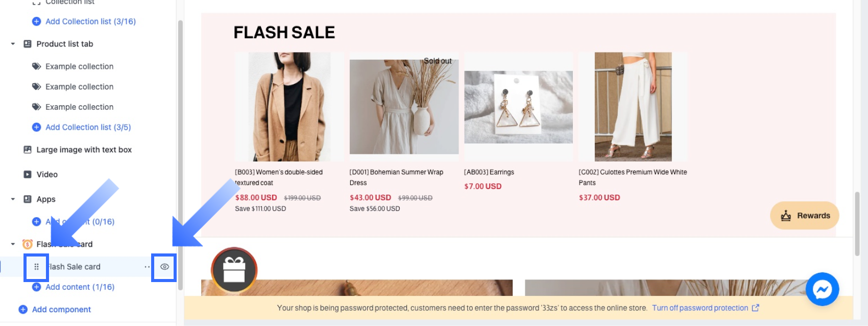Image resolution: width=868 pixels, height=326 pixels.
Task: Click Add content (1/16) link
Action: point(80,287)
